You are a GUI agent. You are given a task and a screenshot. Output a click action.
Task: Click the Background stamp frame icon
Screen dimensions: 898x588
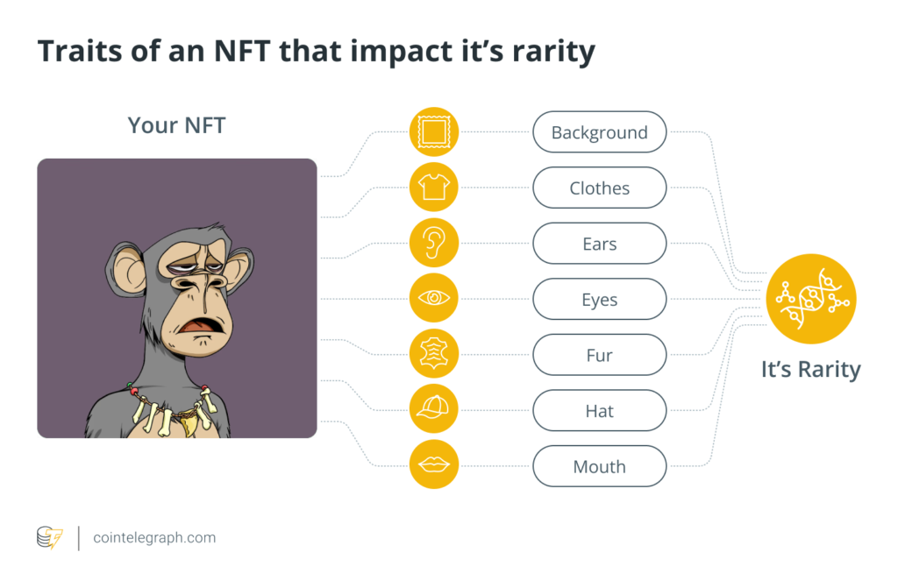(433, 132)
